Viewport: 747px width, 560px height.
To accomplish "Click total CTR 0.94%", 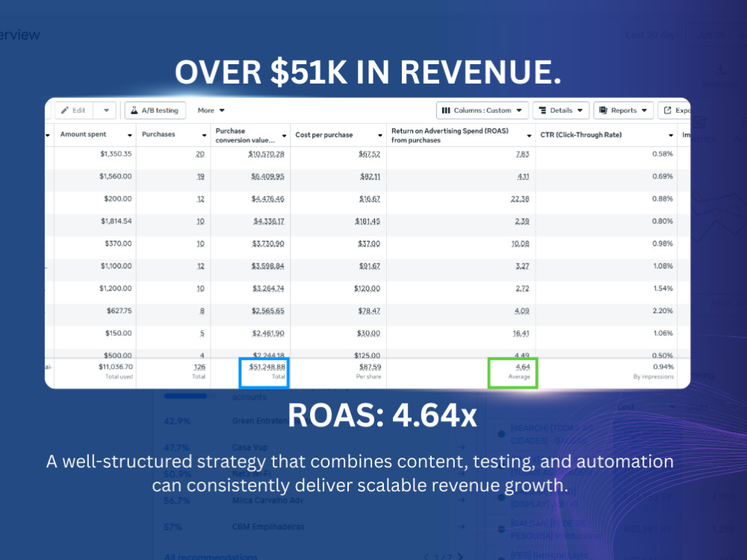I will tap(663, 367).
